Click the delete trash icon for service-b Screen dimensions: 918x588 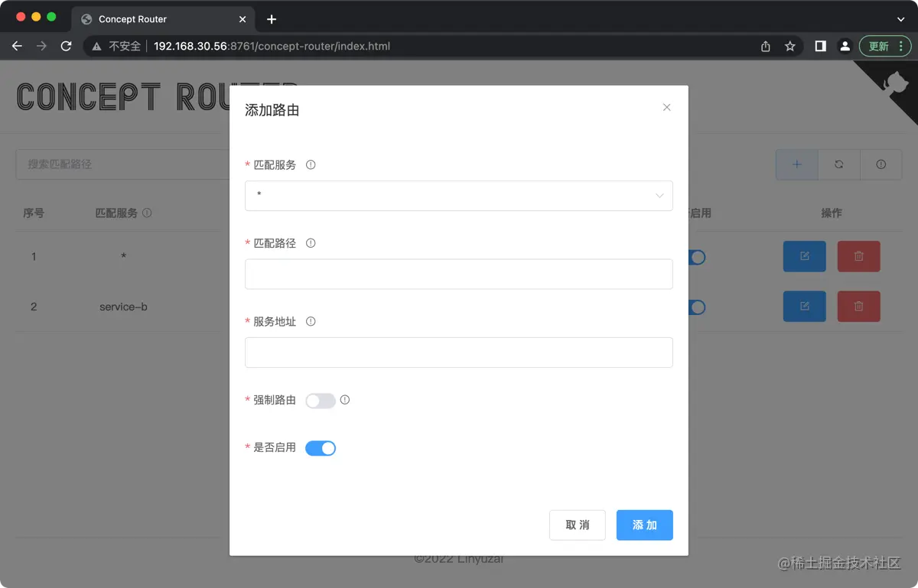tap(858, 307)
